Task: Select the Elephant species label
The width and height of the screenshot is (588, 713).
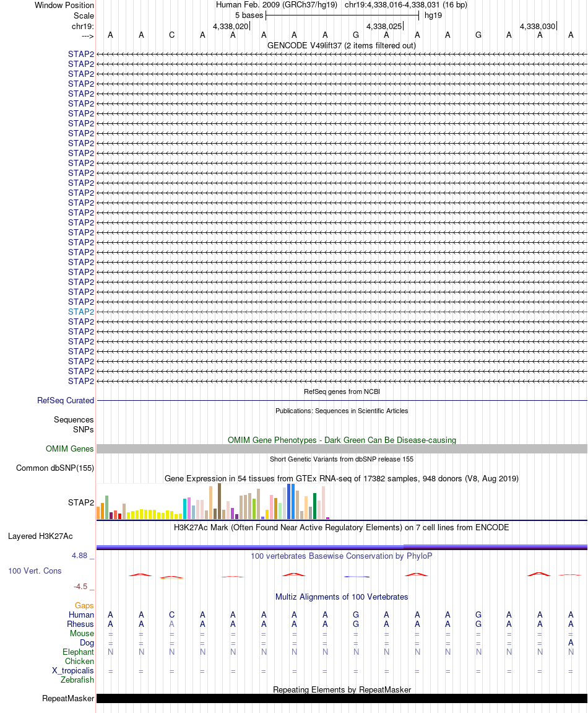Action: [78, 652]
